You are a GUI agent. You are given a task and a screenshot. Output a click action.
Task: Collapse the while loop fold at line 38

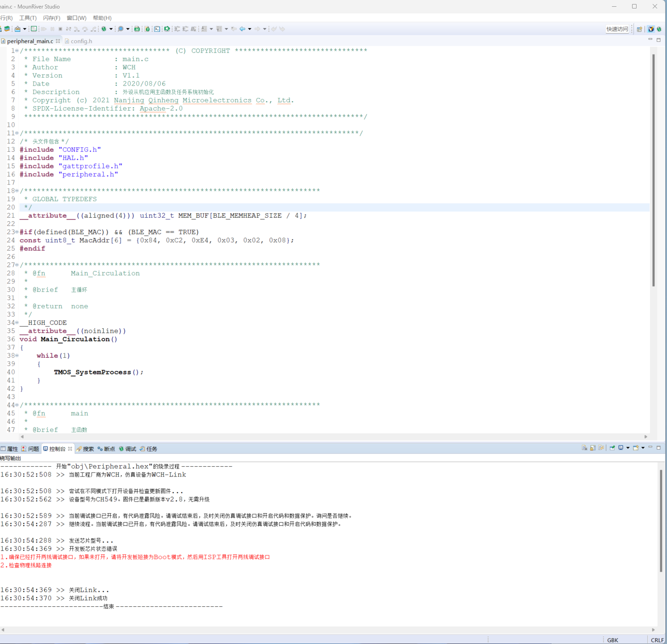click(x=17, y=356)
